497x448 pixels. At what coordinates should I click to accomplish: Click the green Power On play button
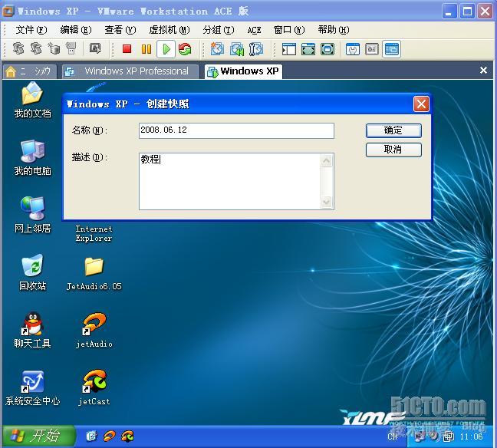tap(166, 49)
